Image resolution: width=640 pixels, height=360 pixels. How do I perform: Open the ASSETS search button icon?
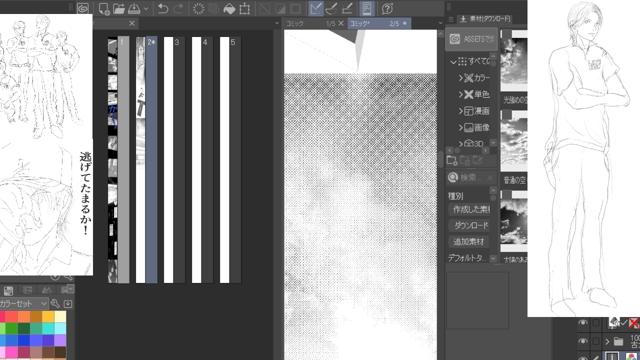coord(471,39)
